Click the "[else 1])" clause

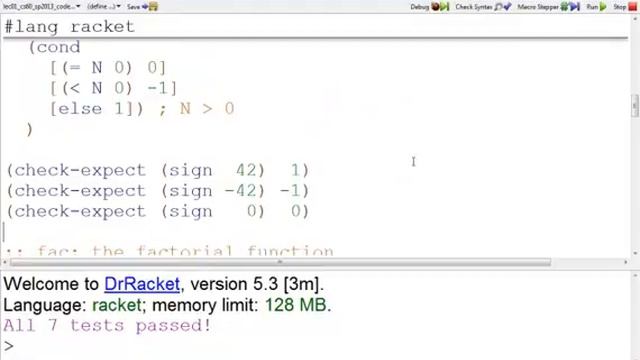tap(97, 109)
